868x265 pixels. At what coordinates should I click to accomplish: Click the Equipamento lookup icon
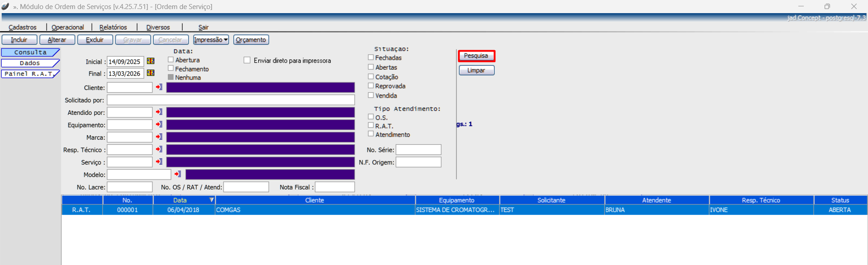[159, 124]
